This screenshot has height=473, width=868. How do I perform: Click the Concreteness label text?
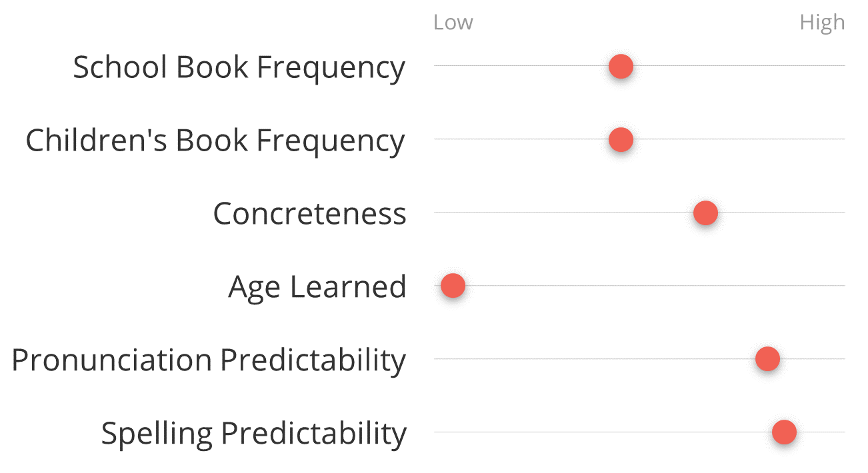pos(309,214)
